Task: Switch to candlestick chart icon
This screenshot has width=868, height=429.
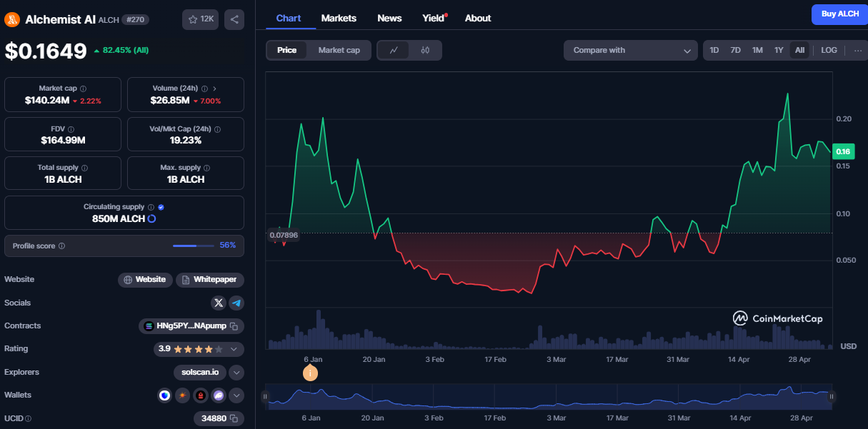Action: tap(425, 50)
